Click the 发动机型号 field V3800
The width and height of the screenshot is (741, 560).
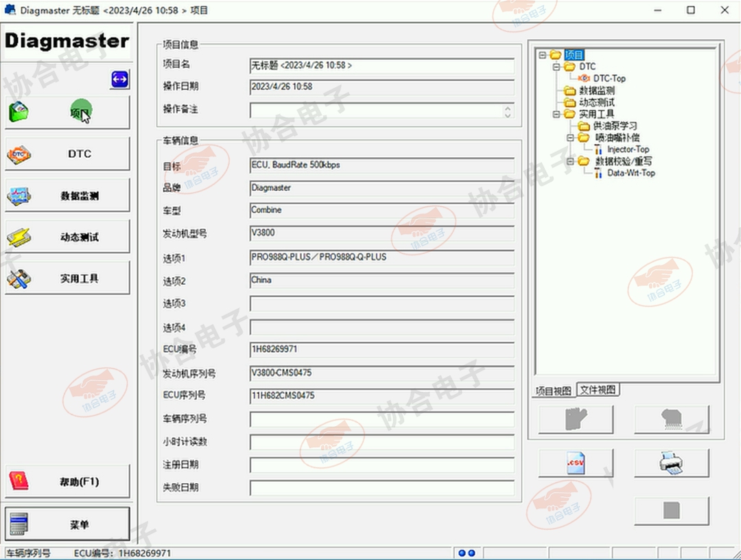coord(382,233)
